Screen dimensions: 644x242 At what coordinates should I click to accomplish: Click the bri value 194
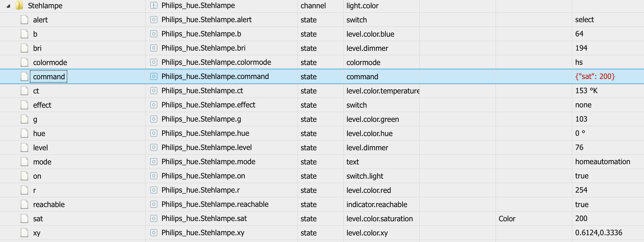click(x=581, y=48)
